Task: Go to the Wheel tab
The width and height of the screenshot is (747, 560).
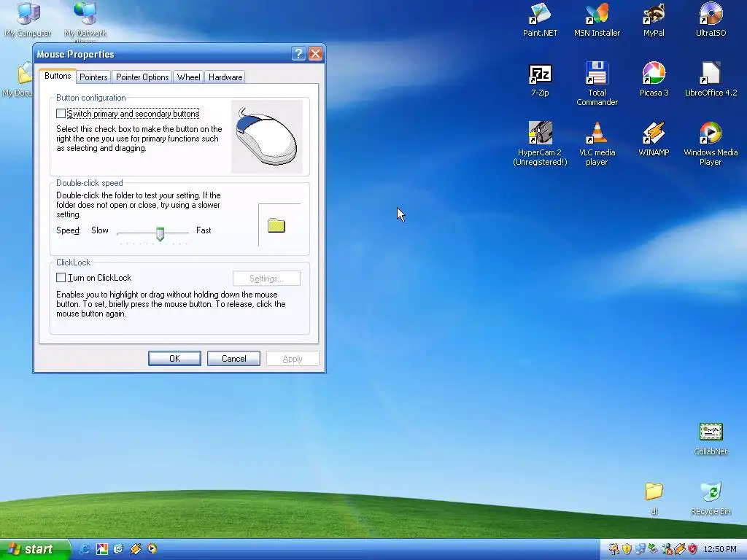Action: click(189, 77)
